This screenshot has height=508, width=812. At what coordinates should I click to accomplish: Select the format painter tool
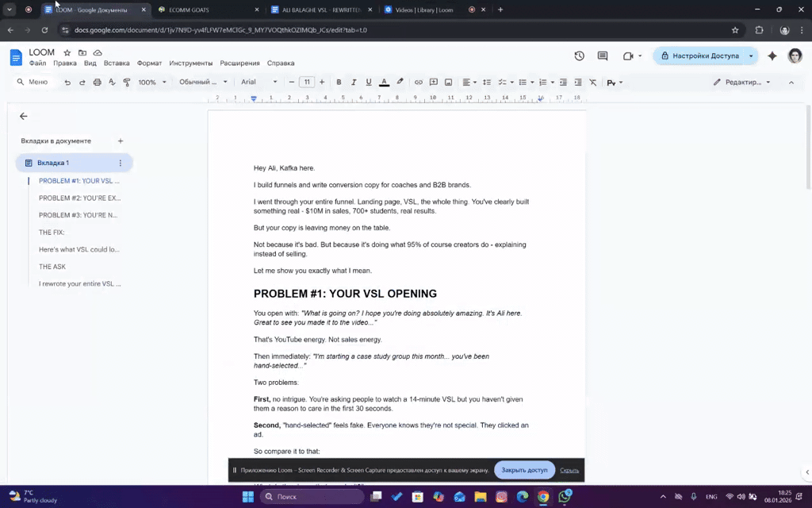pos(126,82)
